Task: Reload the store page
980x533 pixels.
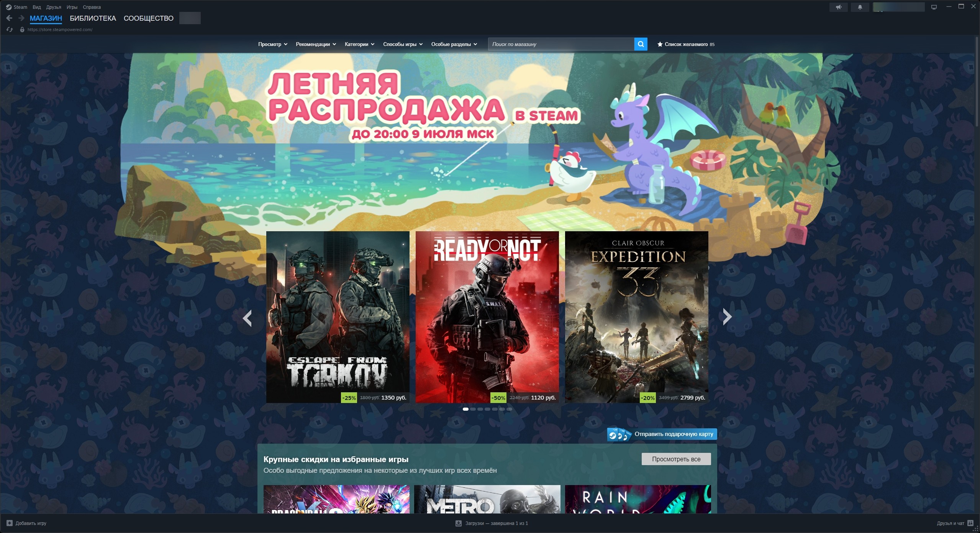Action: click(x=10, y=30)
